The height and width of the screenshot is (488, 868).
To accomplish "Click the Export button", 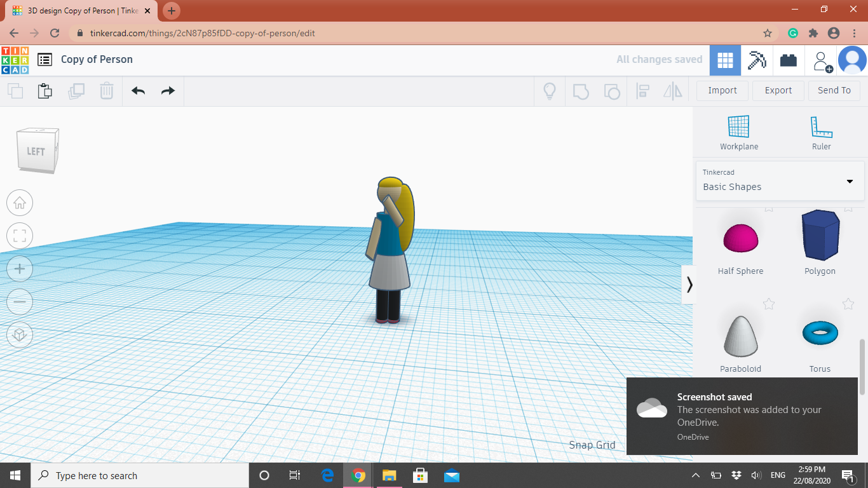I will click(x=778, y=90).
